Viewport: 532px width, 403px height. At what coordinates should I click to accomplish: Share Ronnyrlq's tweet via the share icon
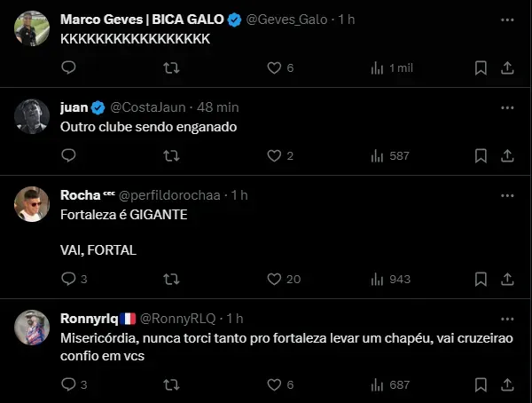point(507,384)
